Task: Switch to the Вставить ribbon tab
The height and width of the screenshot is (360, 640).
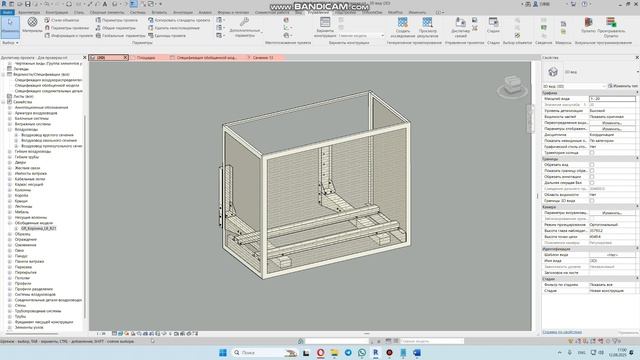Action: 159,12
